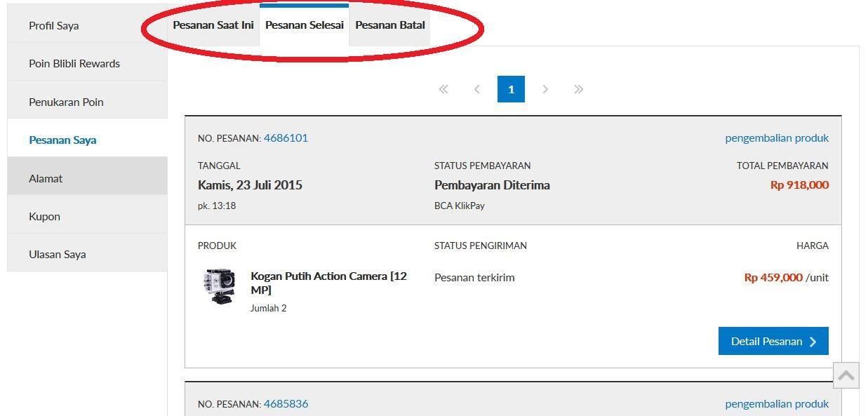This screenshot has height=416, width=868.
Task: Click pengembalian produk for order 4686101
Action: point(777,137)
